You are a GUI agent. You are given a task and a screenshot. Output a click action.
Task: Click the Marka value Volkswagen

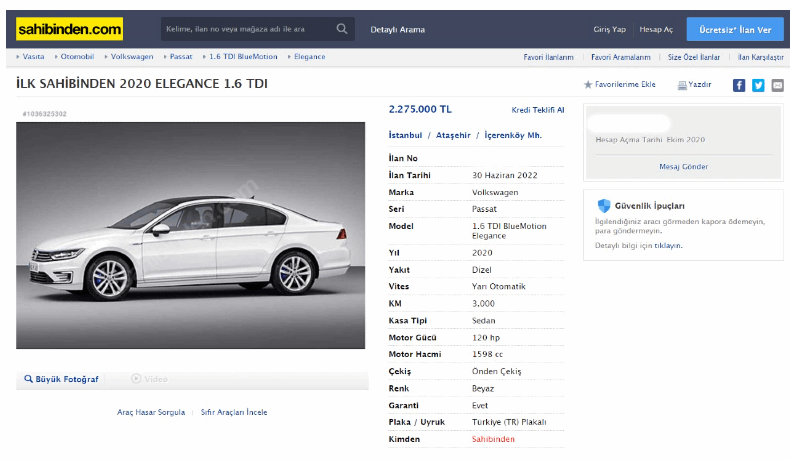click(x=495, y=192)
